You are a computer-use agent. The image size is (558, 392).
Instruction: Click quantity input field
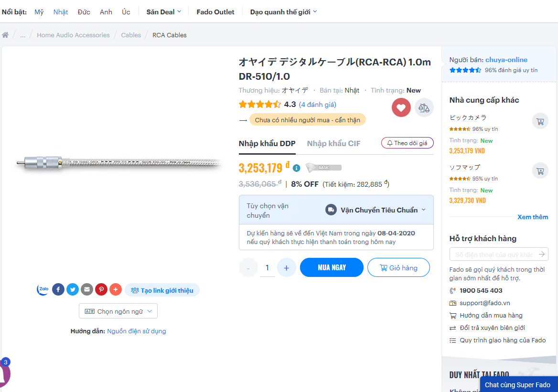click(x=267, y=267)
